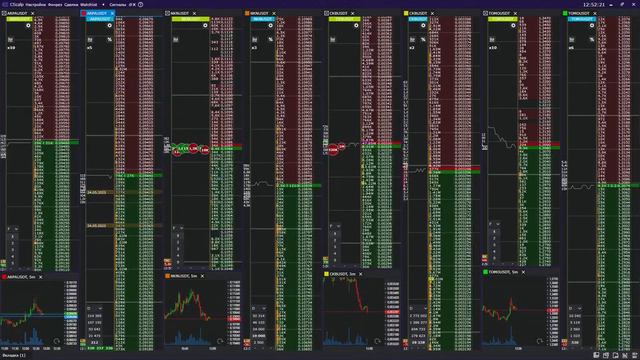The width and height of the screenshot is (640, 360).
Task: Click cyan ticker label in red-icon ARPAUSDT panel
Action: pyautogui.click(x=100, y=19)
